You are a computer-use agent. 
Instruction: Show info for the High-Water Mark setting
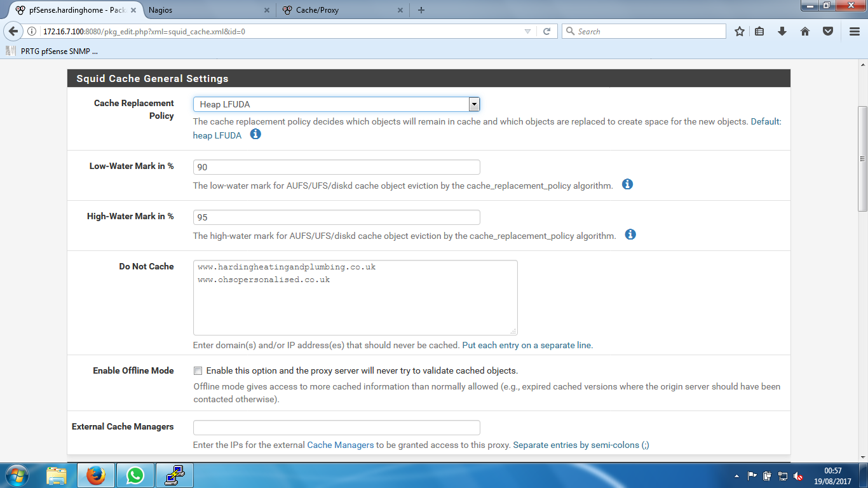pos(630,234)
